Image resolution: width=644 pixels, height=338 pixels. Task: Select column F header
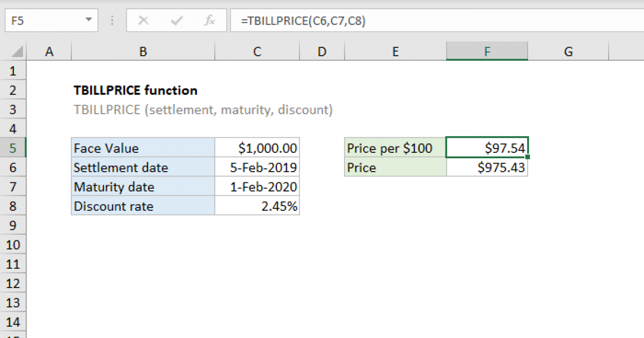(x=487, y=51)
